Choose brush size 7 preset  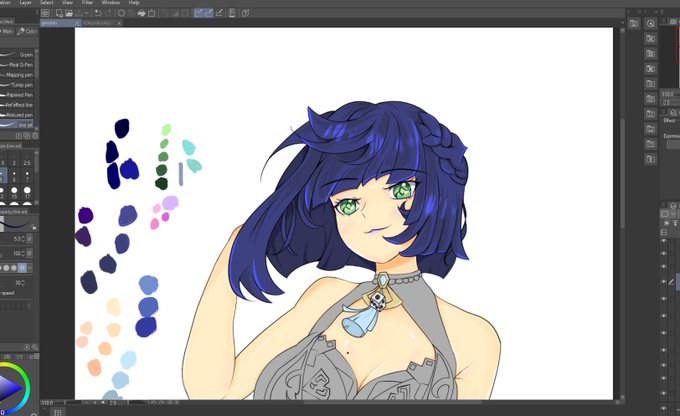tap(27, 176)
